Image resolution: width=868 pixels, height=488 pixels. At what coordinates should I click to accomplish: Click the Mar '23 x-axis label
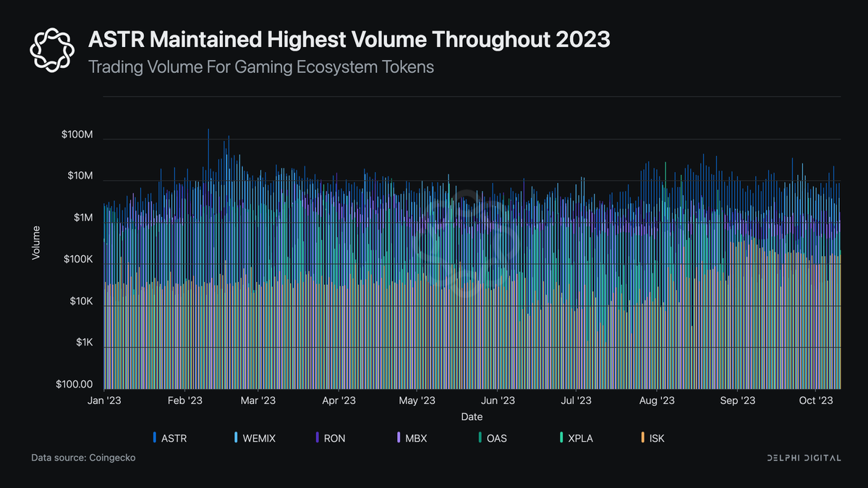coord(258,400)
